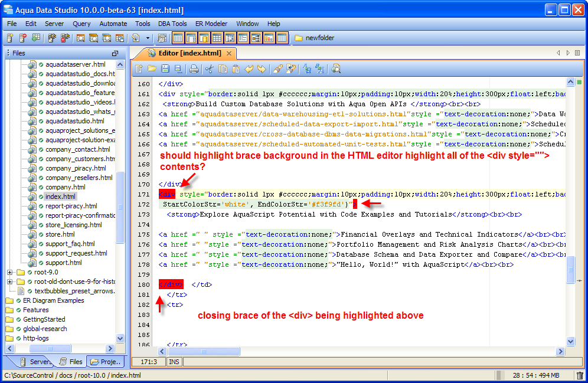Click the next tab right arrow

click(x=568, y=53)
